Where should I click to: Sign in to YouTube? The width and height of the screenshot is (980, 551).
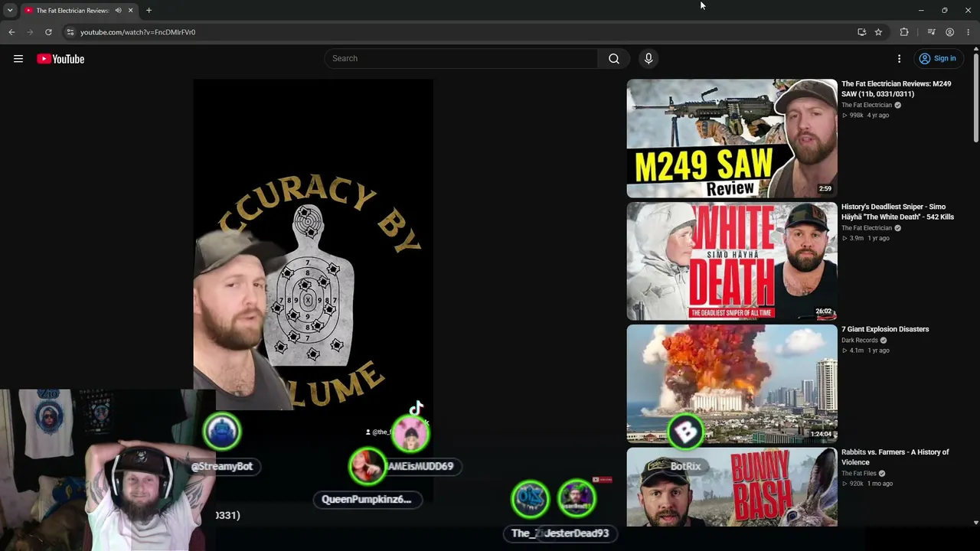(937, 59)
